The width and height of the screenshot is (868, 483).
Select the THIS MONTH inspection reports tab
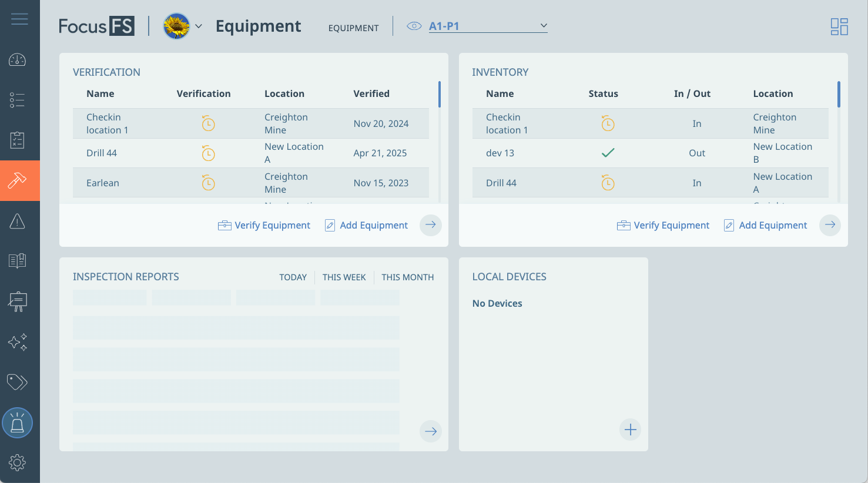click(x=407, y=277)
